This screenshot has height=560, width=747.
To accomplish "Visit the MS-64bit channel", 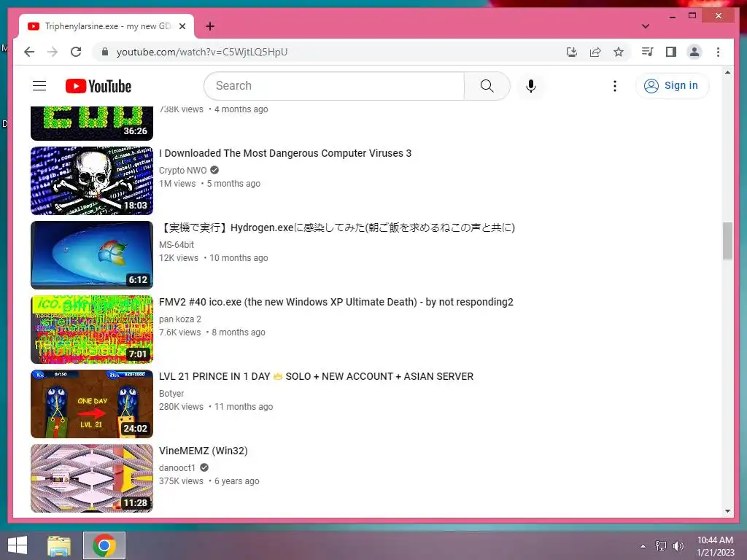I will pos(177,245).
